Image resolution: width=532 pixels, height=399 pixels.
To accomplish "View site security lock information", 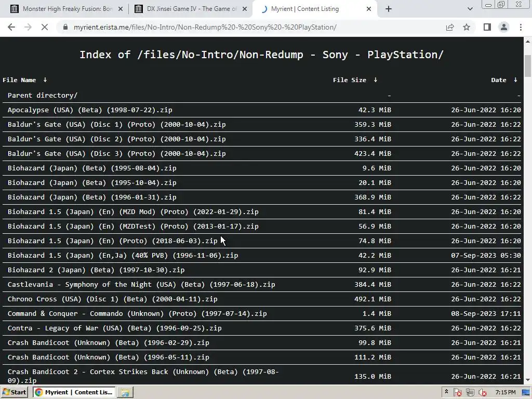I will click(x=65, y=27).
